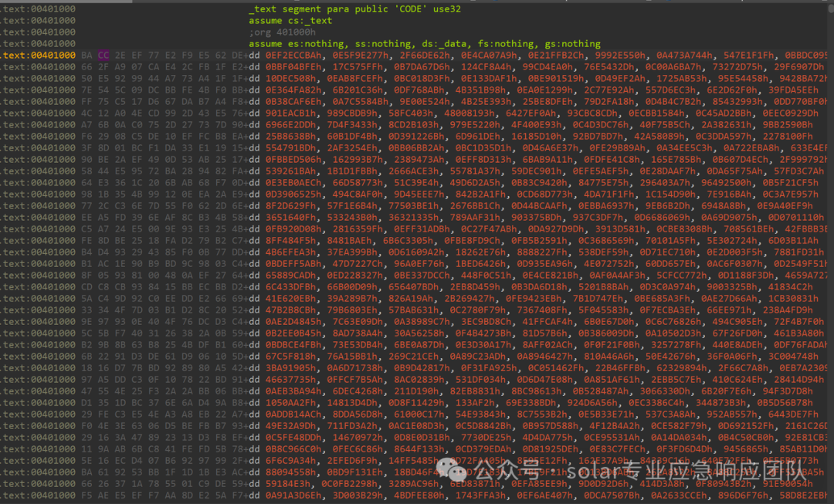Select the highlighted CC byte in opcode column

[x=103, y=56]
